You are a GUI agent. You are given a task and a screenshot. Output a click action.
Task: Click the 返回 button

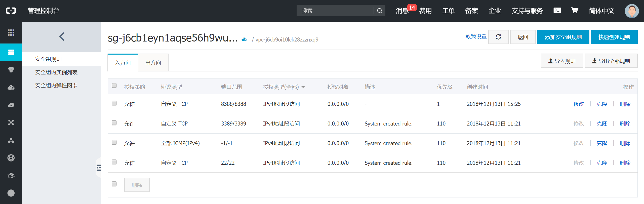click(x=523, y=37)
